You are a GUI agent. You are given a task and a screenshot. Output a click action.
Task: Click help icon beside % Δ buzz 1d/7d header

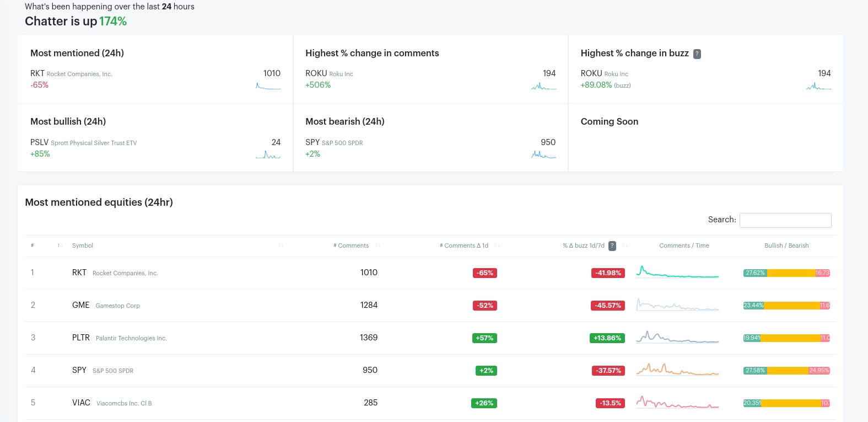pos(612,245)
